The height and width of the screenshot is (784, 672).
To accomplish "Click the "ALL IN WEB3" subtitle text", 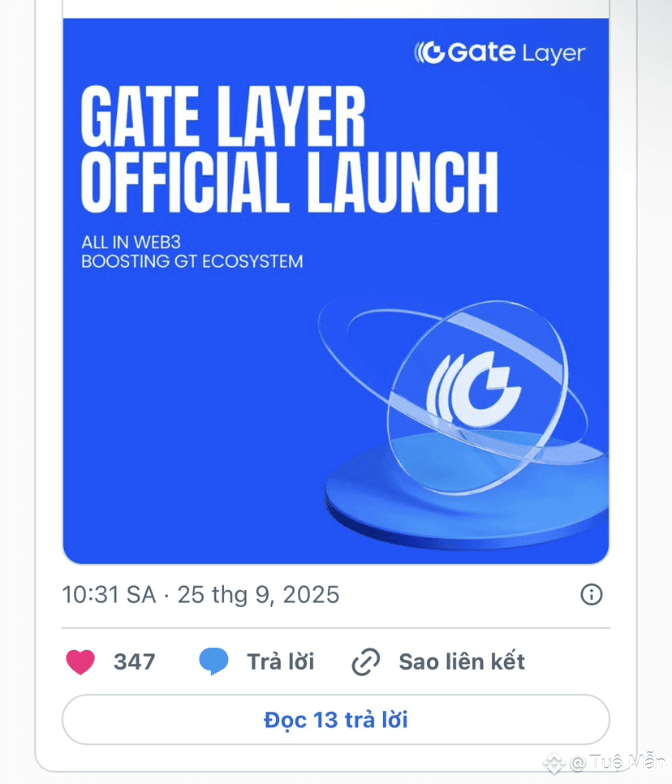I will tap(131, 243).
